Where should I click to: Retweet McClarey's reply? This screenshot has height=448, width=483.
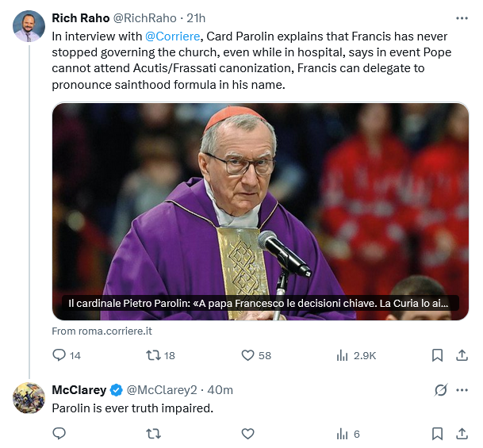click(153, 434)
